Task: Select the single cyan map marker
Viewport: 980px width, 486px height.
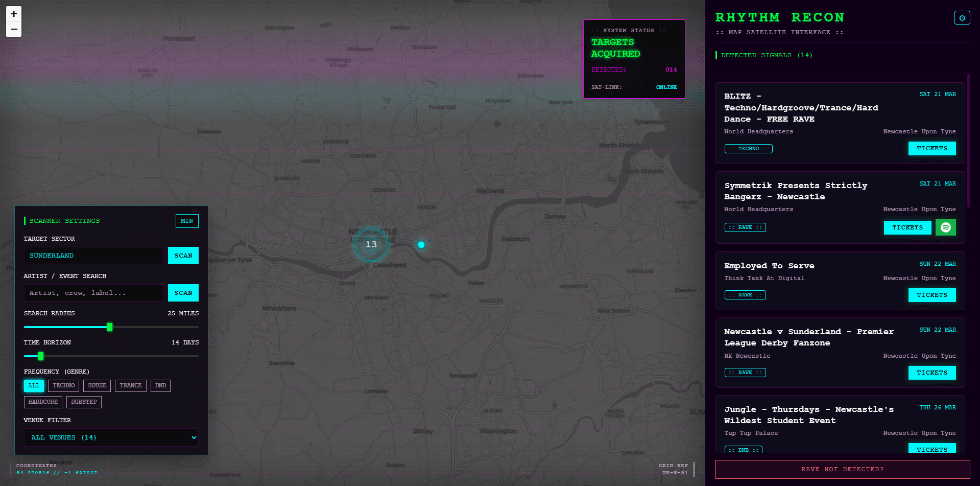Action: point(421,245)
